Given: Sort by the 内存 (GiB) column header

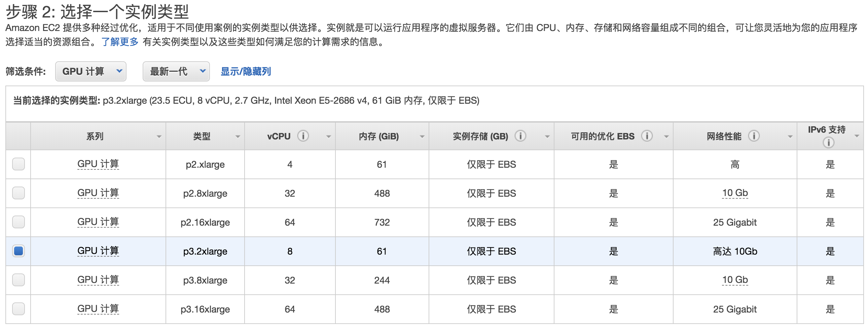Looking at the screenshot, I should [x=379, y=136].
